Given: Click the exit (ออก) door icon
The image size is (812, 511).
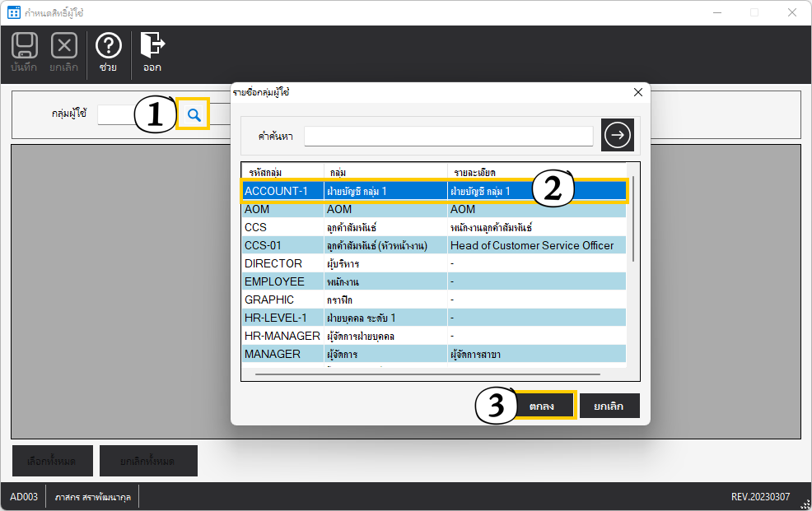Looking at the screenshot, I should (152, 51).
